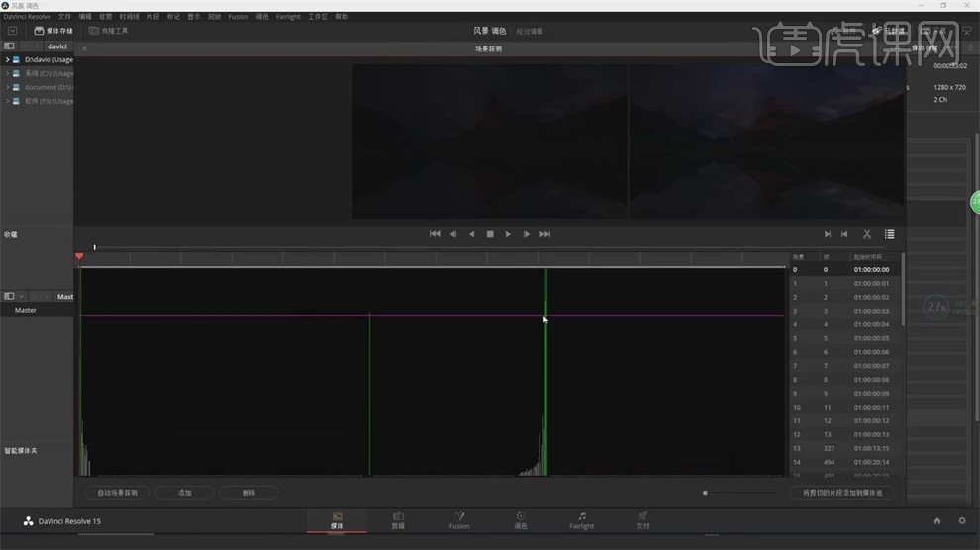980x550 pixels.
Task: Click the scene cut list scrollbar
Action: [x=903, y=290]
